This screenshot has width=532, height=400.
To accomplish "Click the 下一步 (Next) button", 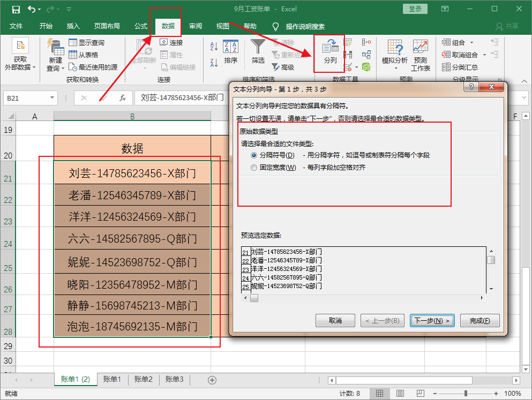I will (x=432, y=320).
